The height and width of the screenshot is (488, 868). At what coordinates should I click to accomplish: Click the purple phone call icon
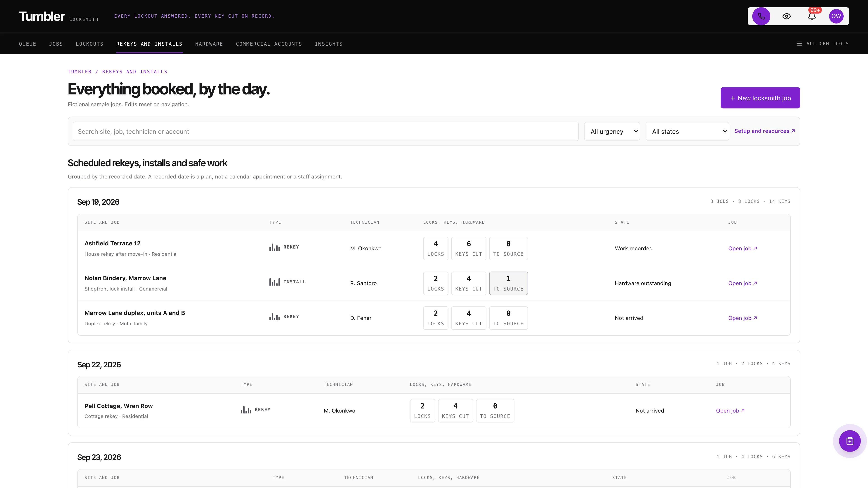pyautogui.click(x=761, y=16)
